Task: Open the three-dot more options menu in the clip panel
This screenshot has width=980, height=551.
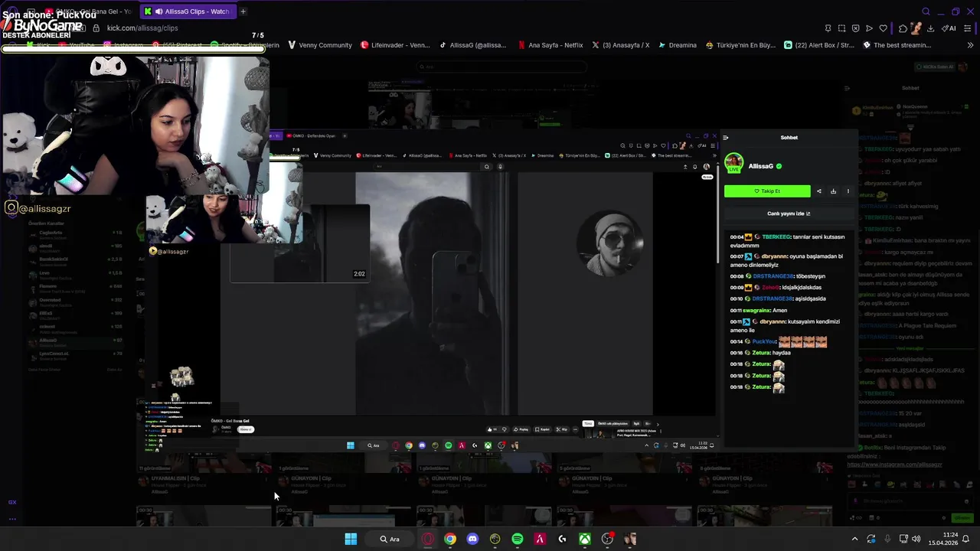Action: (x=848, y=191)
